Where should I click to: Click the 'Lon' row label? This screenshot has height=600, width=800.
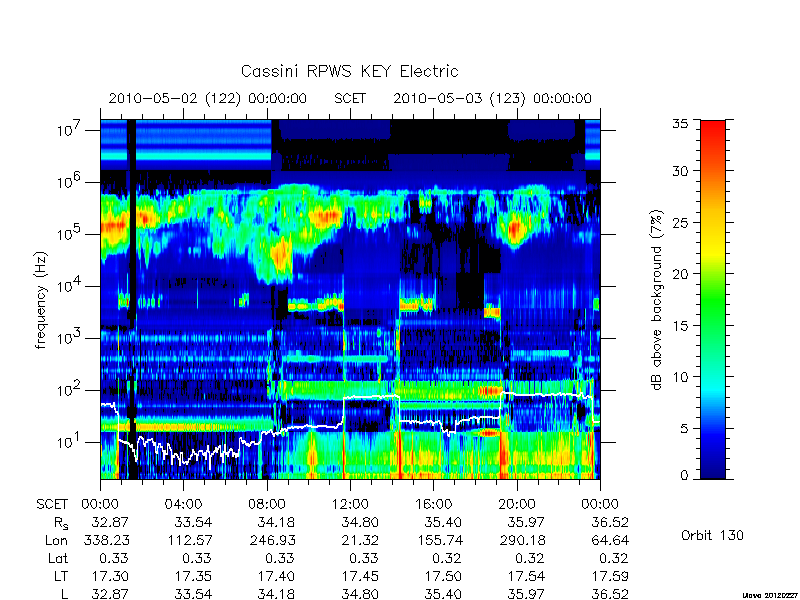pyautogui.click(x=56, y=540)
